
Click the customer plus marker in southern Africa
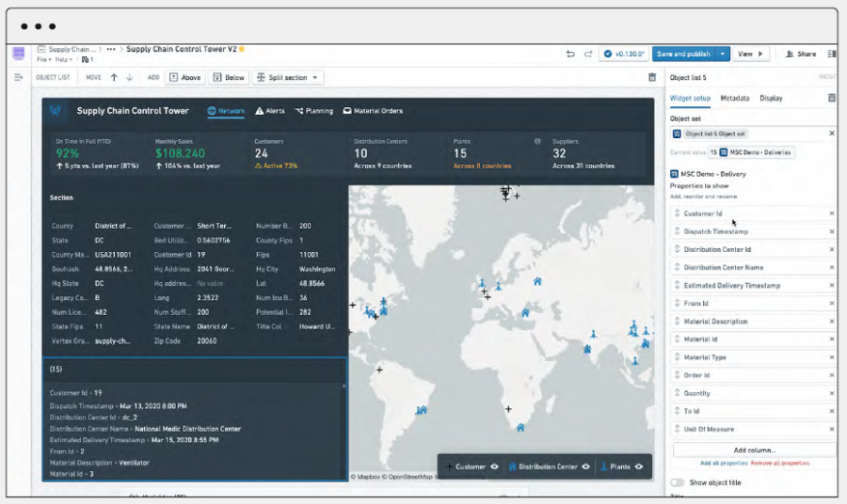[508, 409]
